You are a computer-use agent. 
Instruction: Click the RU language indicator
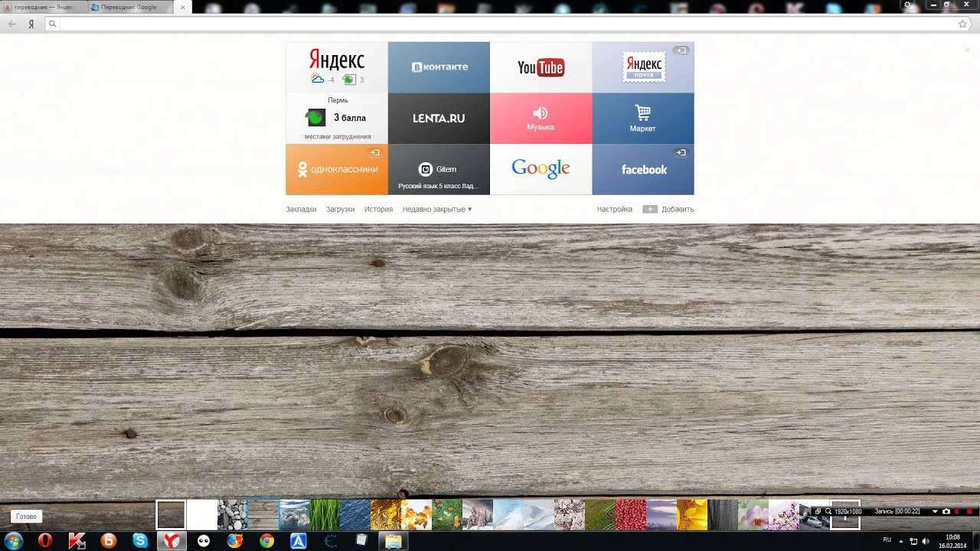887,540
